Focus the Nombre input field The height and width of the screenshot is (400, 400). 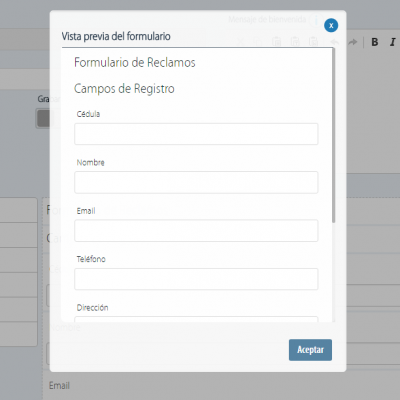pos(196,182)
